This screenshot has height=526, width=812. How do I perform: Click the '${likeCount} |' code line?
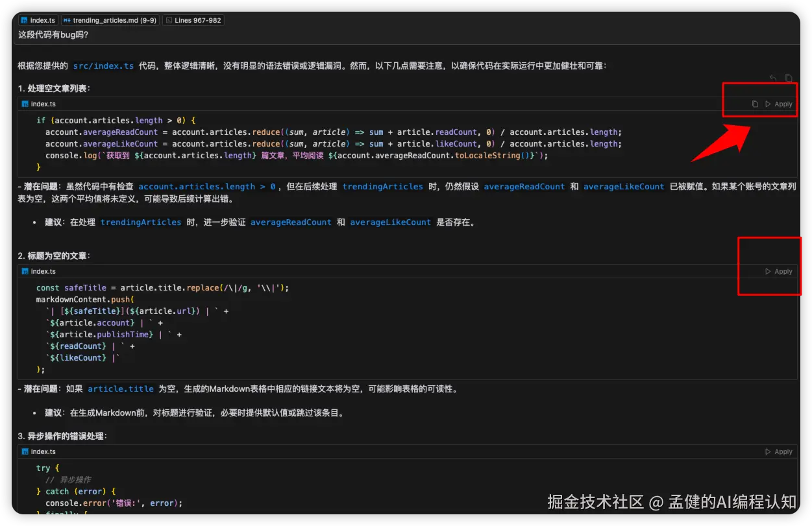point(83,358)
